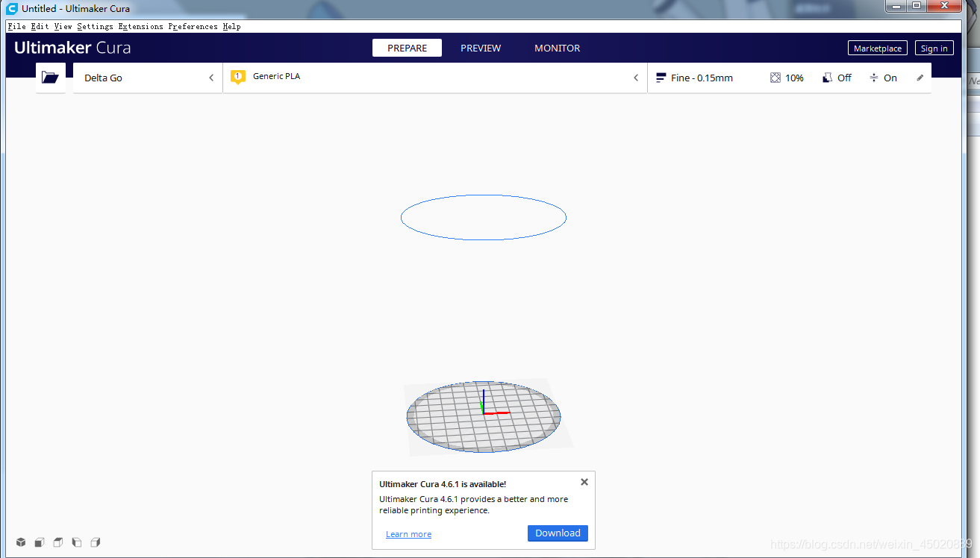Viewport: 980px width, 558px height.
Task: Download the Cura 4.6.1 update
Action: pyautogui.click(x=558, y=533)
